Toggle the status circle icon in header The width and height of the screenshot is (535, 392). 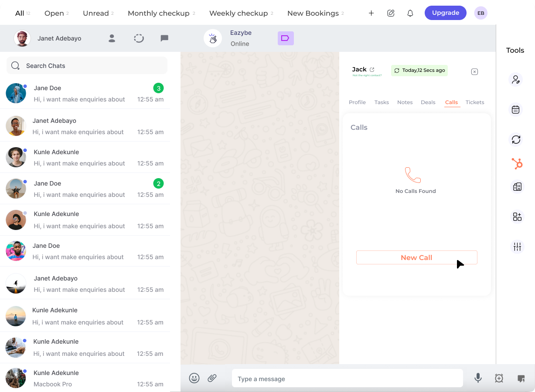(139, 38)
